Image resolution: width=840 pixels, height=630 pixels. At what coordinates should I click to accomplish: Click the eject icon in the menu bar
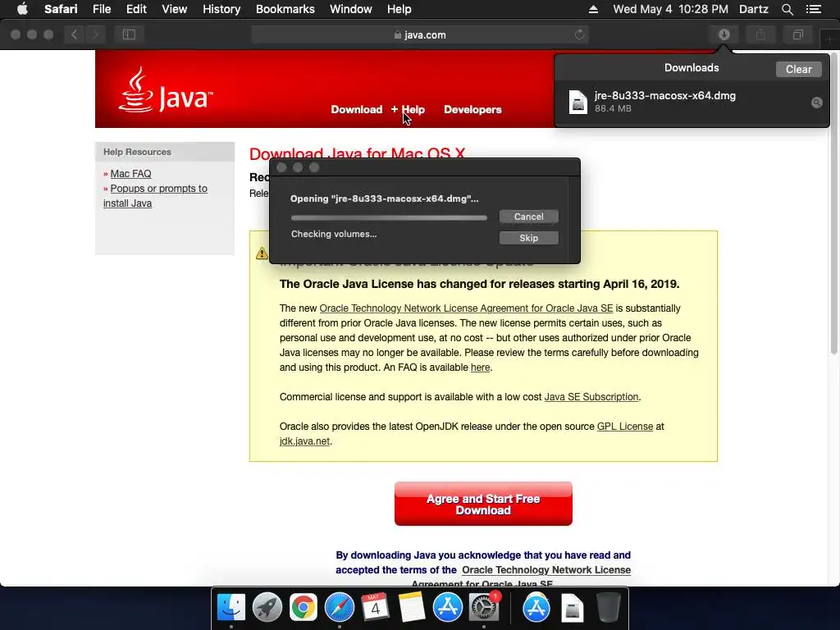(593, 9)
